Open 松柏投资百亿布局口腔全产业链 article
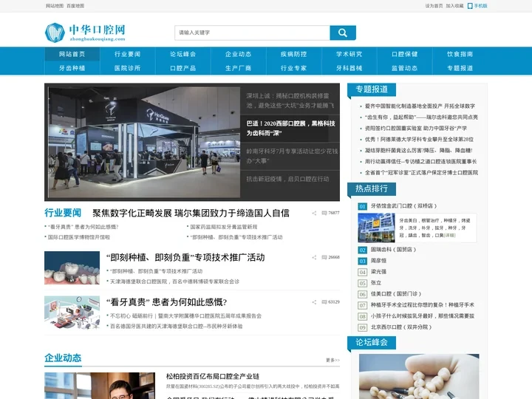This screenshot has width=532, height=399. [x=213, y=376]
